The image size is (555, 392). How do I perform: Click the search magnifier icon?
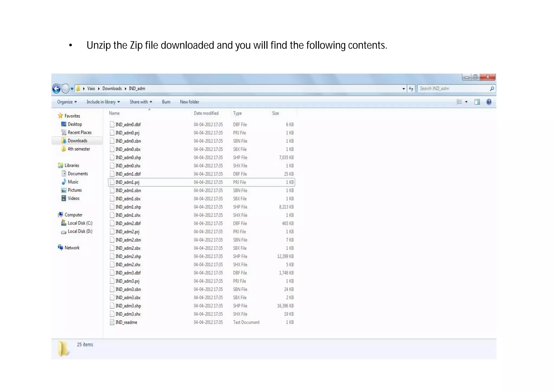pos(492,89)
